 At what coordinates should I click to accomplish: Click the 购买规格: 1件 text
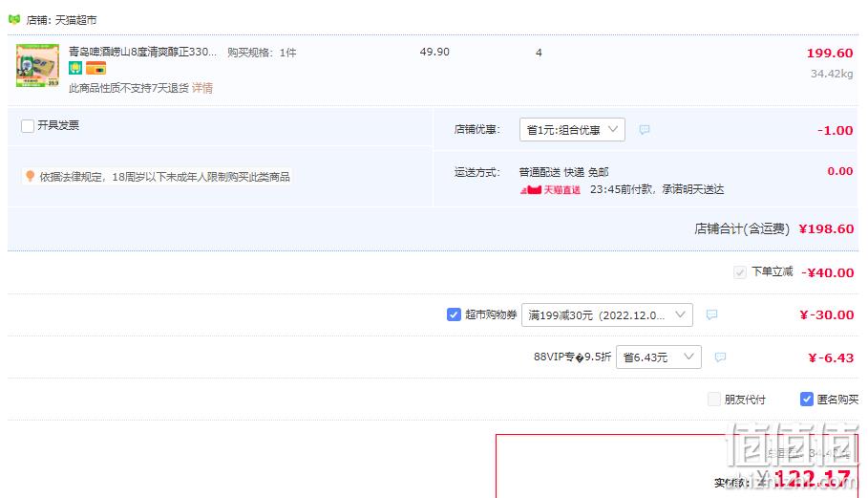point(262,53)
